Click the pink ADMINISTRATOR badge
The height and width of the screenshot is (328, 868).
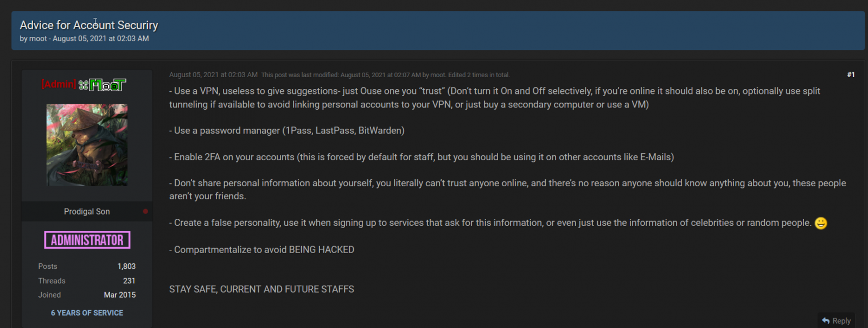click(87, 240)
